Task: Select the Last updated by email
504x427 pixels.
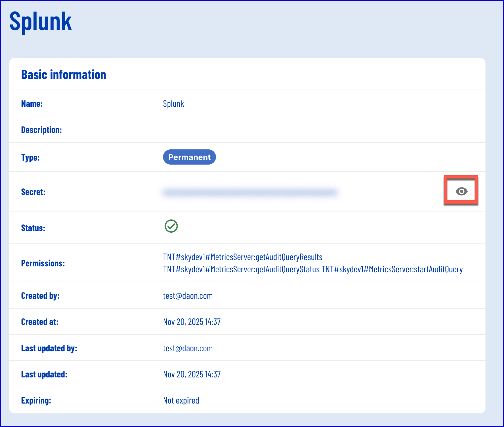Action: click(188, 348)
